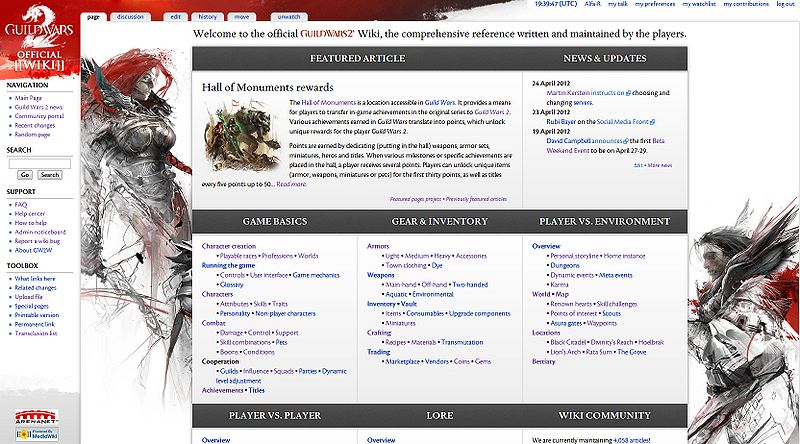Viewport: 800px width, 444px height.
Task: Open Upgrade components link
Action: click(x=480, y=314)
